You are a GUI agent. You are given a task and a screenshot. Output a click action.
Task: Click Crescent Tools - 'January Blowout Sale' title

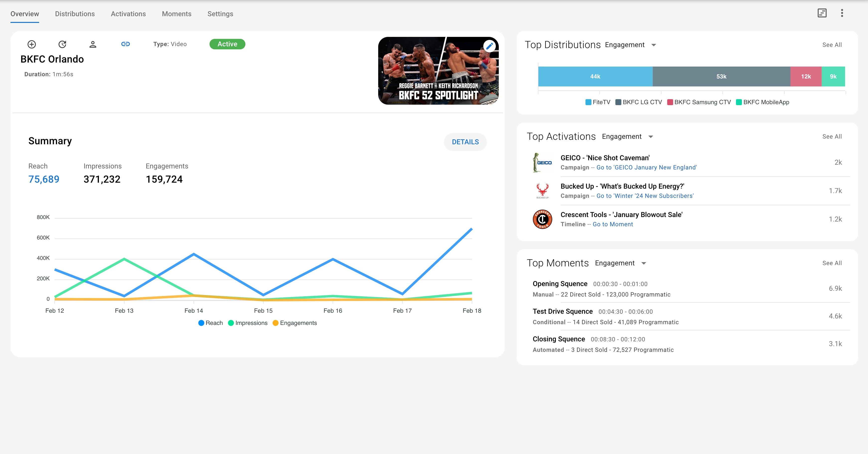pyautogui.click(x=621, y=215)
